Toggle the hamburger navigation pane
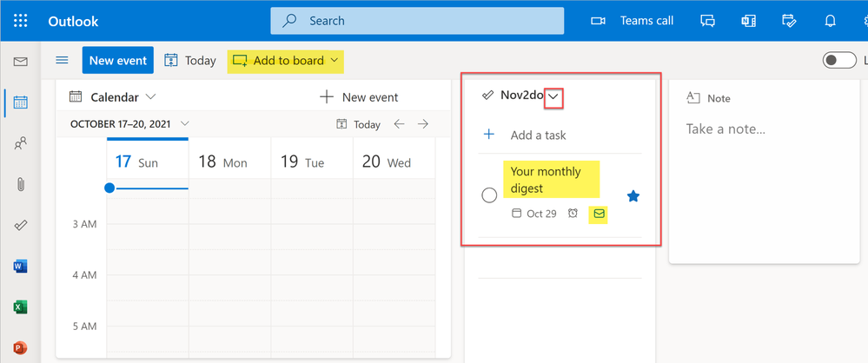Image resolution: width=868 pixels, height=363 pixels. (62, 60)
